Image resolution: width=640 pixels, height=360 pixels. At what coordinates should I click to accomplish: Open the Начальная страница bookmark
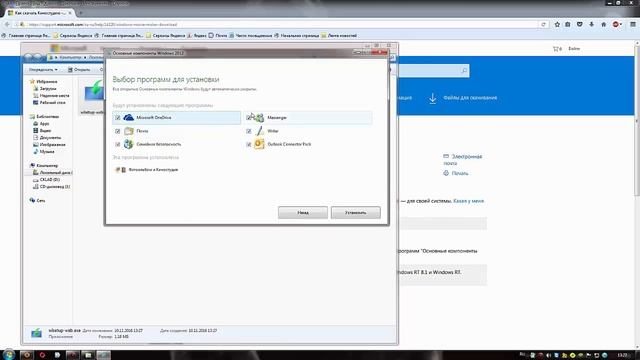296,36
